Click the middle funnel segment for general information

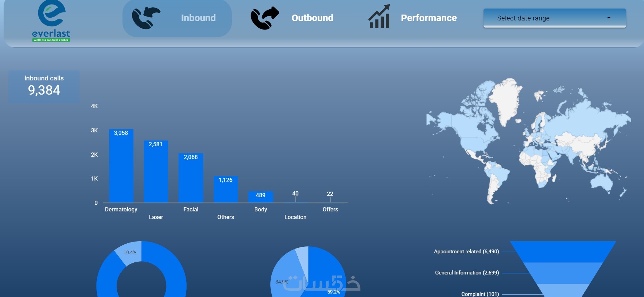click(563, 273)
